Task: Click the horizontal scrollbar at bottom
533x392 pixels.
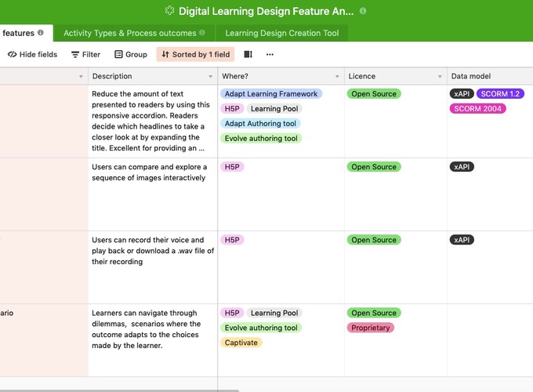Action: click(x=119, y=390)
